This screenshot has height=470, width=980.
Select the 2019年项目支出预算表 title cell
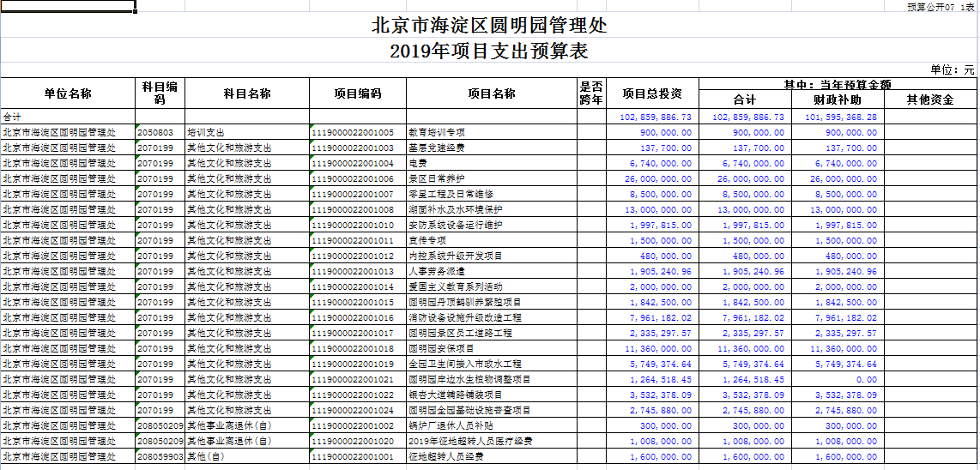(488, 51)
